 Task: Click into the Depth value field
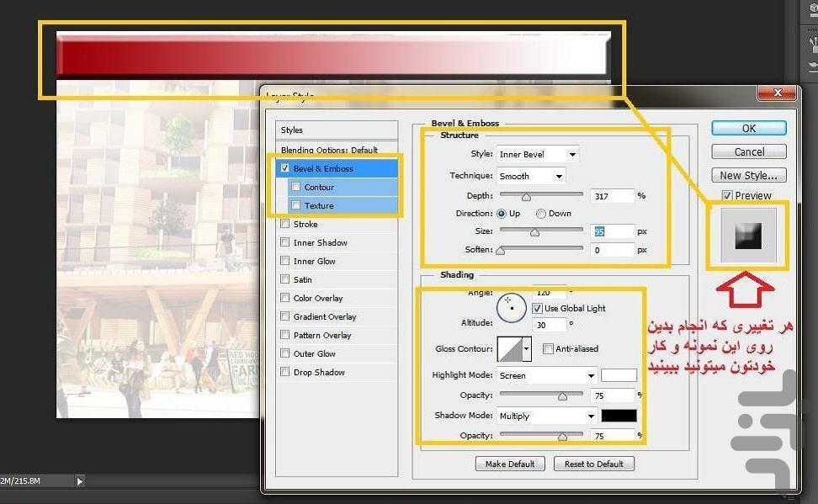pos(612,196)
